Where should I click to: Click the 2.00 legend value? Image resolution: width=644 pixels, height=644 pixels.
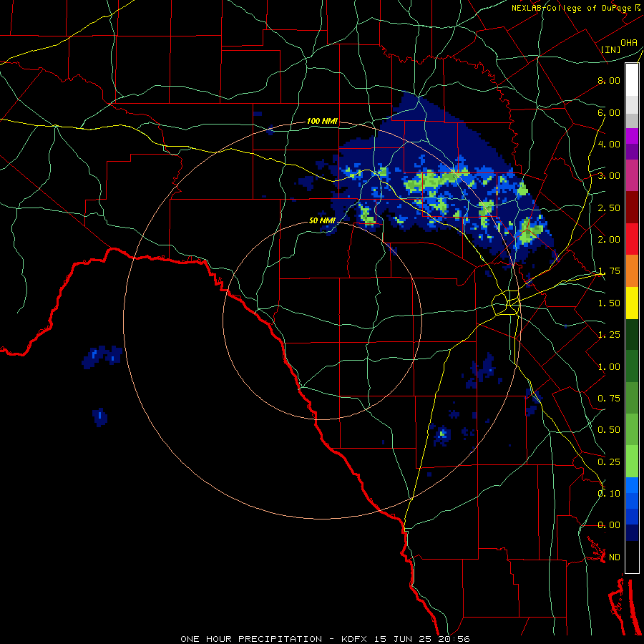[609, 240]
